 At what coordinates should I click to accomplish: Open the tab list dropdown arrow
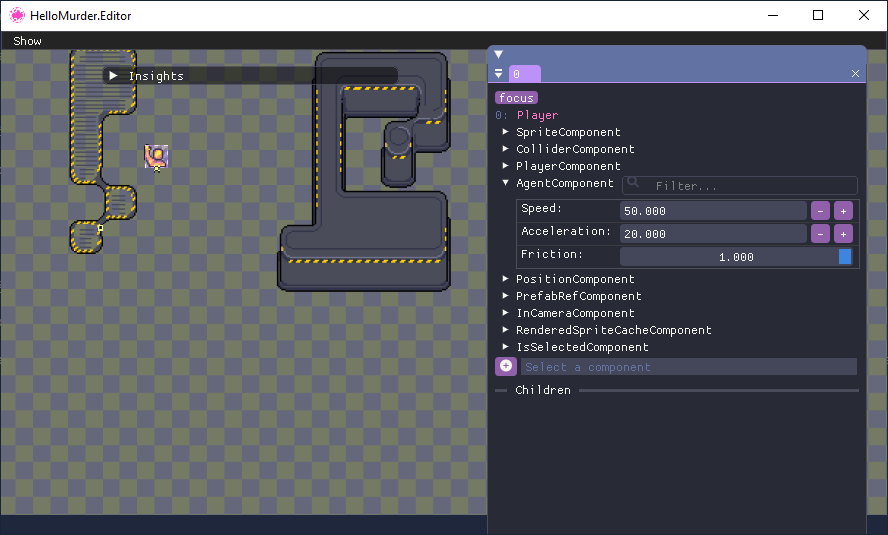tap(499, 74)
